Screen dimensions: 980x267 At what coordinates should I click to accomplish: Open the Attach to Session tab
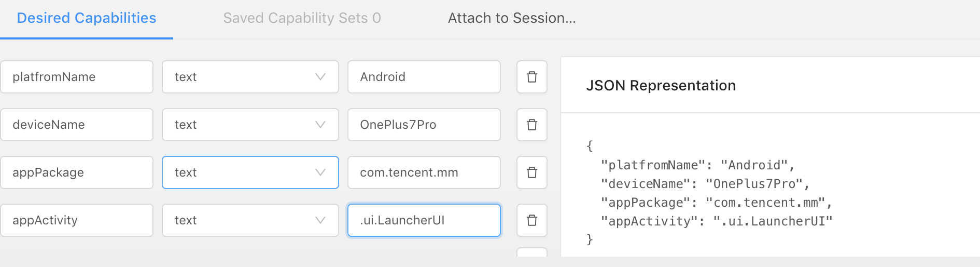(512, 18)
